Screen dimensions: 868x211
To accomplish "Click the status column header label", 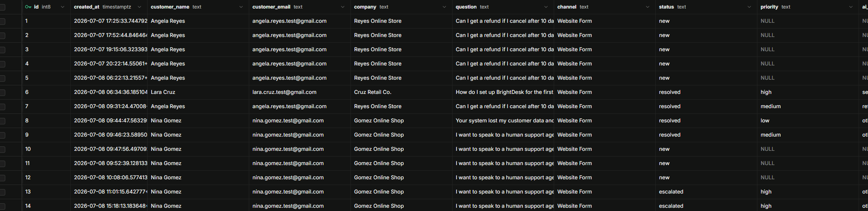I will [x=666, y=7].
